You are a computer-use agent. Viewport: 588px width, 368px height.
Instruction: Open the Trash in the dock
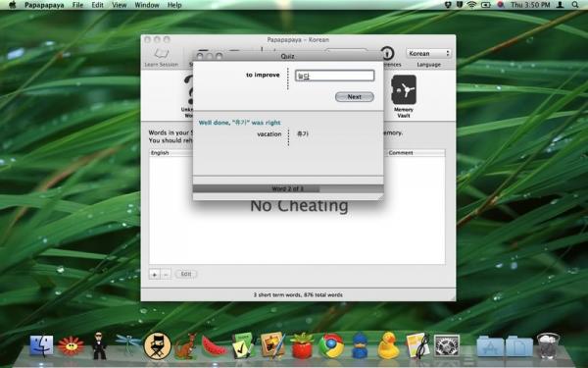(548, 345)
